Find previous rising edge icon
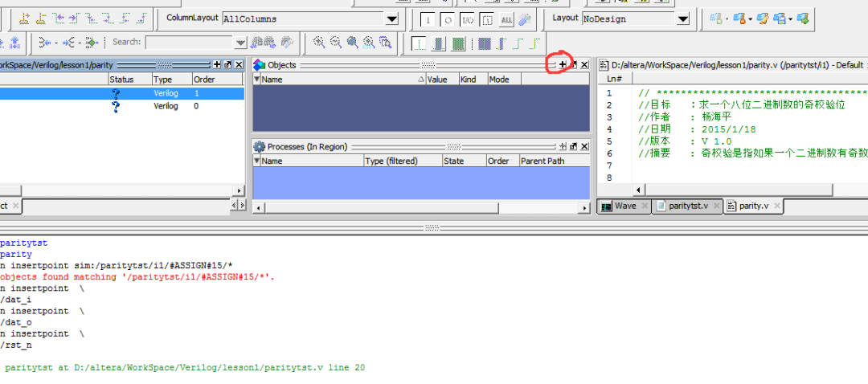This screenshot has height=384, width=868. 125,18
